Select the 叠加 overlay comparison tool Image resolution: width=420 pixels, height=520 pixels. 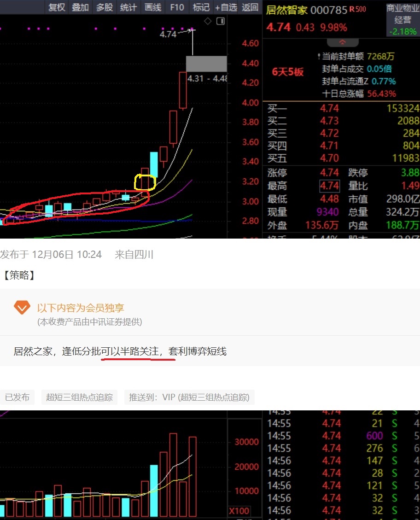point(80,7)
